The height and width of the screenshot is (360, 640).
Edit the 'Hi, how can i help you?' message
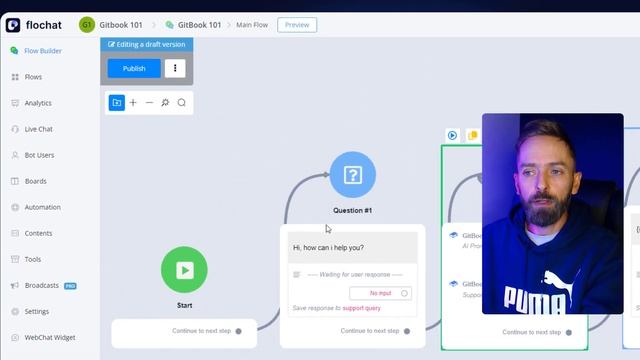[x=353, y=247]
